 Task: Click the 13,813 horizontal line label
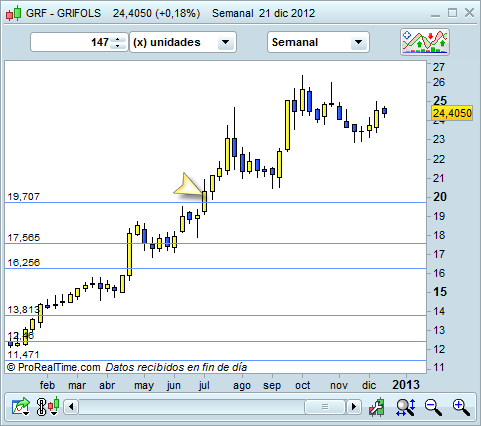point(23,310)
